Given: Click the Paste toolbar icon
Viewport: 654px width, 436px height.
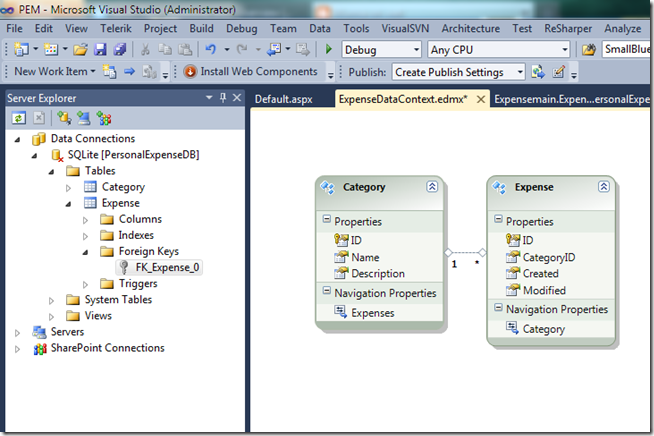Looking at the screenshot, I should pyautogui.click(x=185, y=50).
